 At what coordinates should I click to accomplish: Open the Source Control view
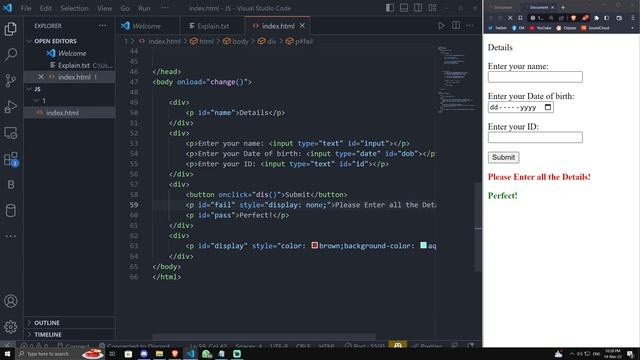(x=11, y=80)
